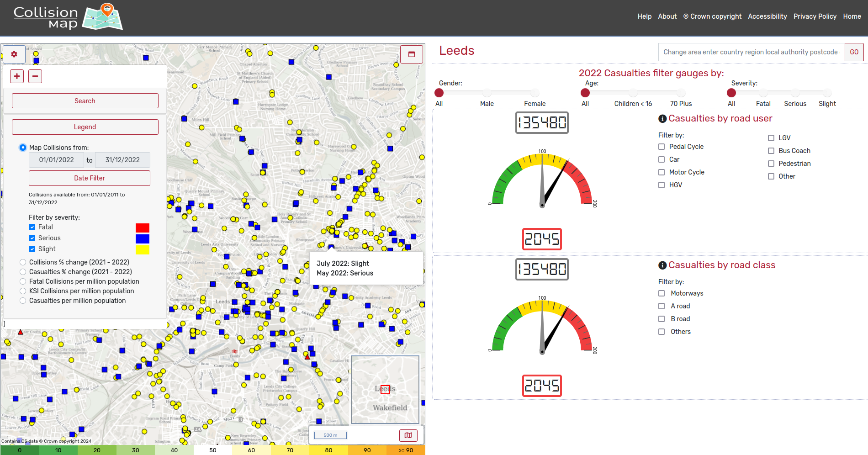Check the Bus Coach filter

point(771,151)
